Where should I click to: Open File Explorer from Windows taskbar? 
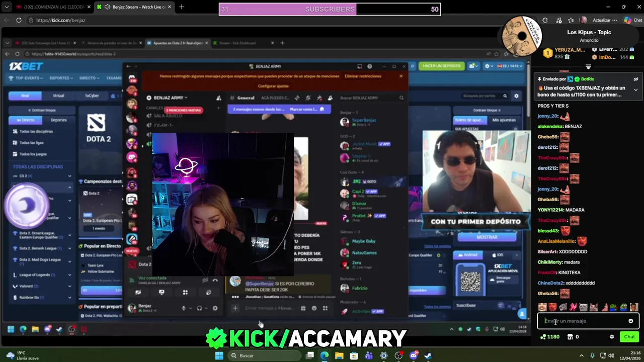[x=339, y=355]
